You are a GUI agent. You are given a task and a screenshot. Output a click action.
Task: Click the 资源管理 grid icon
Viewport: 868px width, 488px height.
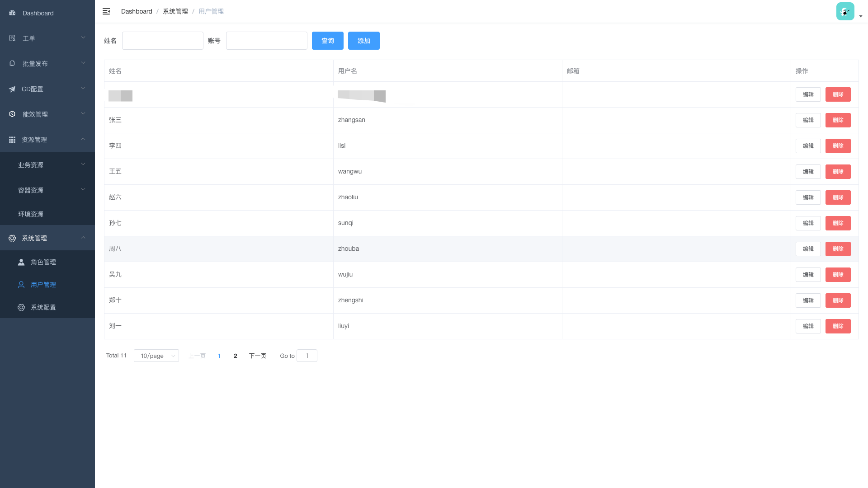[x=12, y=140]
